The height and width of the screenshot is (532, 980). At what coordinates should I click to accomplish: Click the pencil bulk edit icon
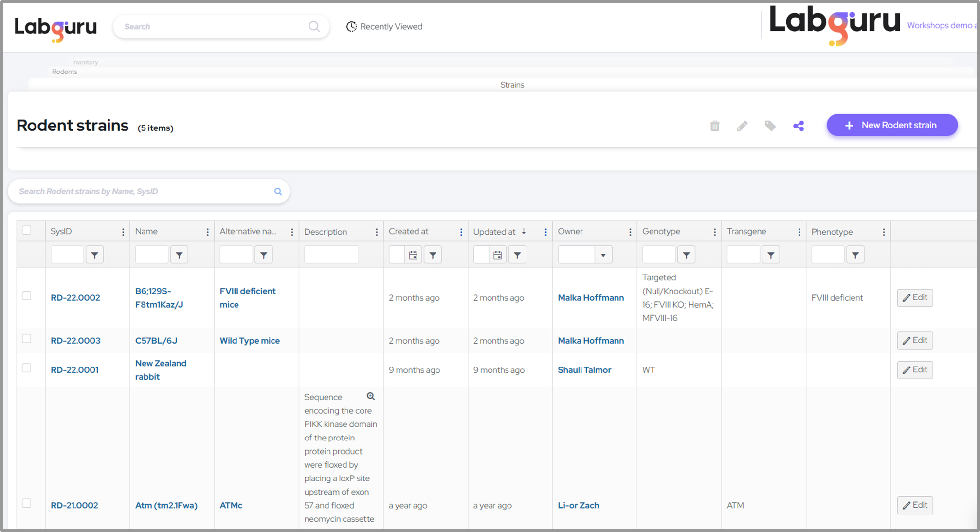742,126
